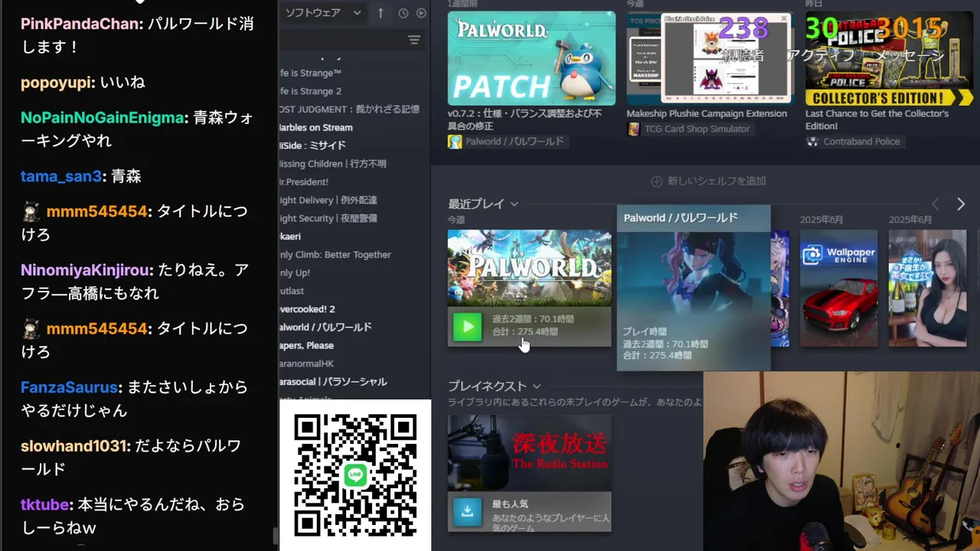Image resolution: width=980 pixels, height=551 pixels.
Task: Click the clock recent-activity filter icon
Action: tap(403, 13)
